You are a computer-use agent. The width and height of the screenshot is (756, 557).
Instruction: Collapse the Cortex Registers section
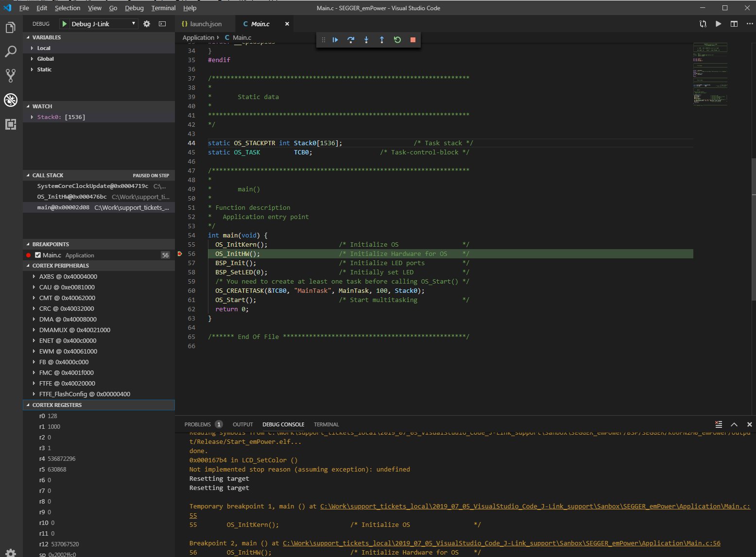pos(57,405)
